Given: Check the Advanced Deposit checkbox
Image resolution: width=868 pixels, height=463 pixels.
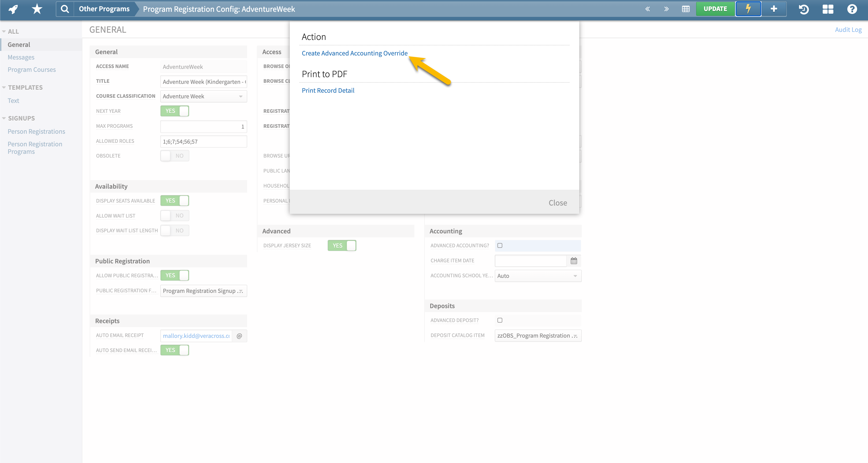Looking at the screenshot, I should 500,320.
